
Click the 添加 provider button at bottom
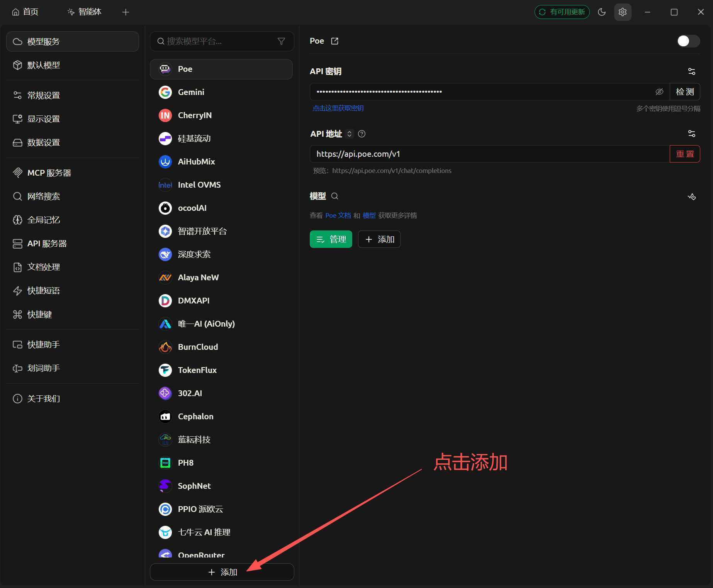coord(222,572)
